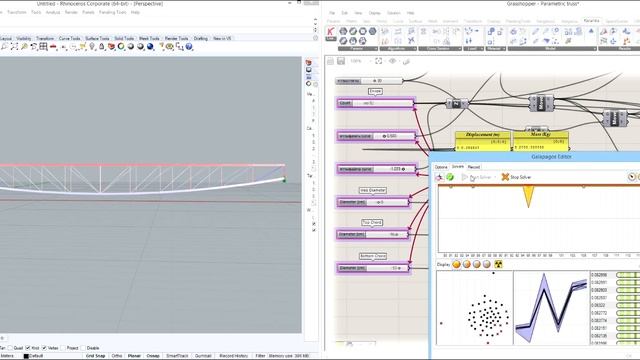Click the blue triangle icon in Karamba Model group
Image resolution: width=640 pixels, height=360 pixels.
591,31
